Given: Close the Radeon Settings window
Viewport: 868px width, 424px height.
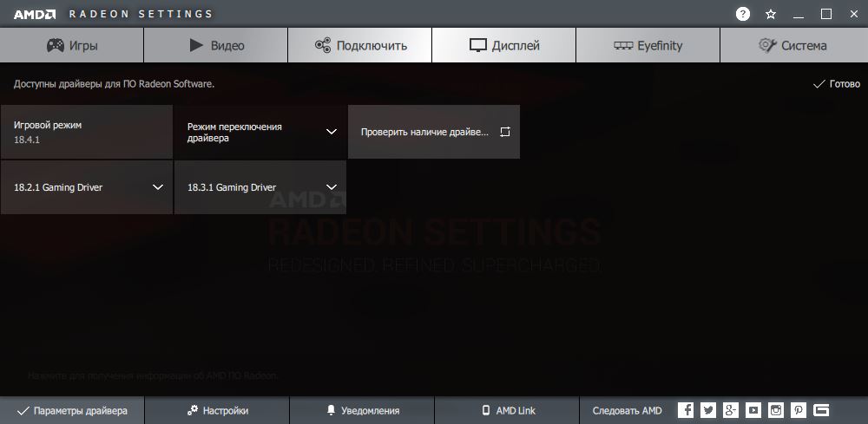Looking at the screenshot, I should (853, 15).
